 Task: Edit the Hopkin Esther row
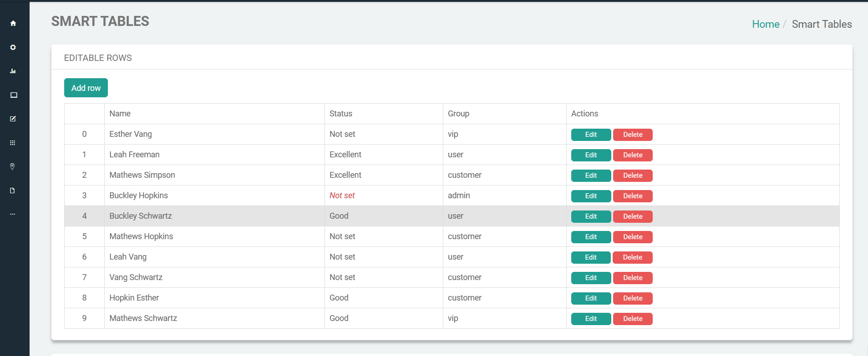pos(591,298)
